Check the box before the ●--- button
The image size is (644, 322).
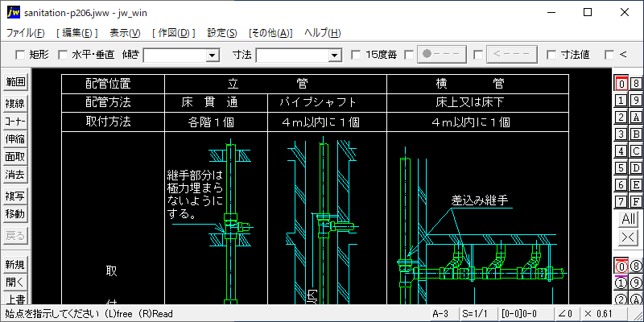[x=409, y=55]
